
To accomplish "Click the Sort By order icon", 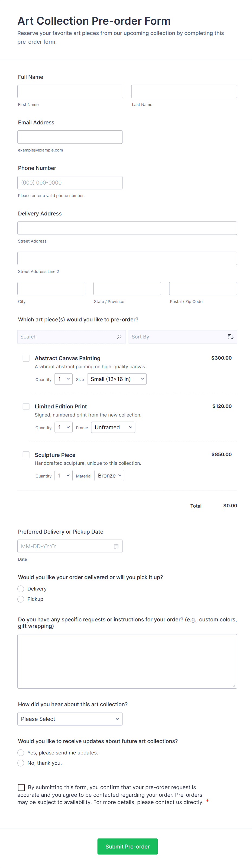I will pos(230,337).
